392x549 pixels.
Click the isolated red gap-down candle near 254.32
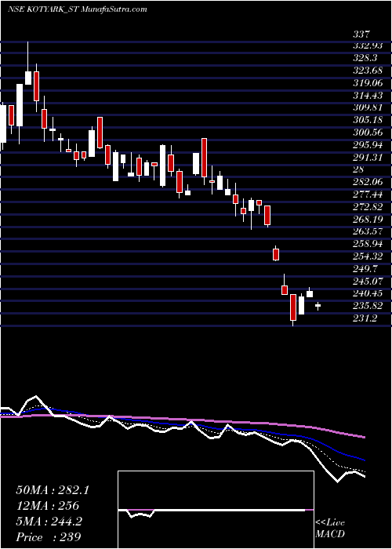[276, 254]
